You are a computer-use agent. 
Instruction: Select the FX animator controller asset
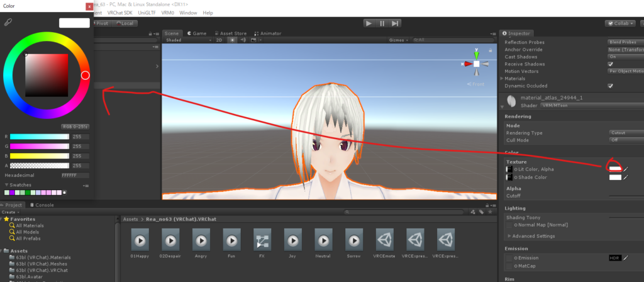(262, 240)
